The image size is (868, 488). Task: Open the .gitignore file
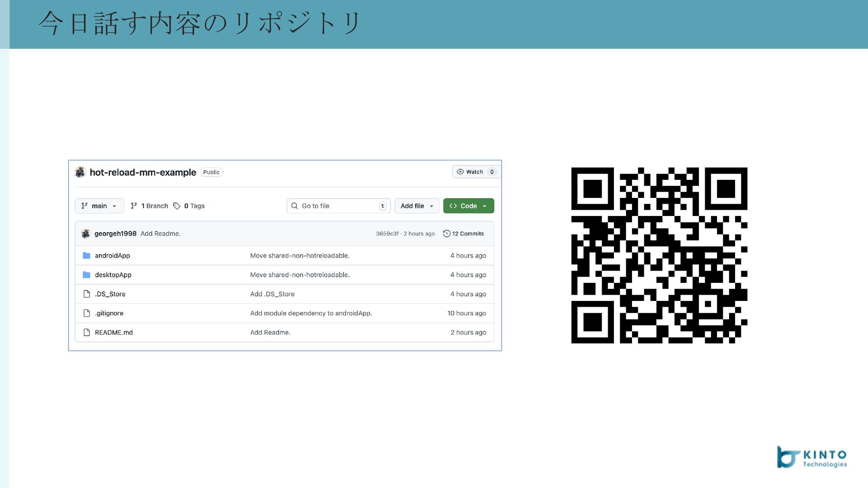[x=109, y=313]
